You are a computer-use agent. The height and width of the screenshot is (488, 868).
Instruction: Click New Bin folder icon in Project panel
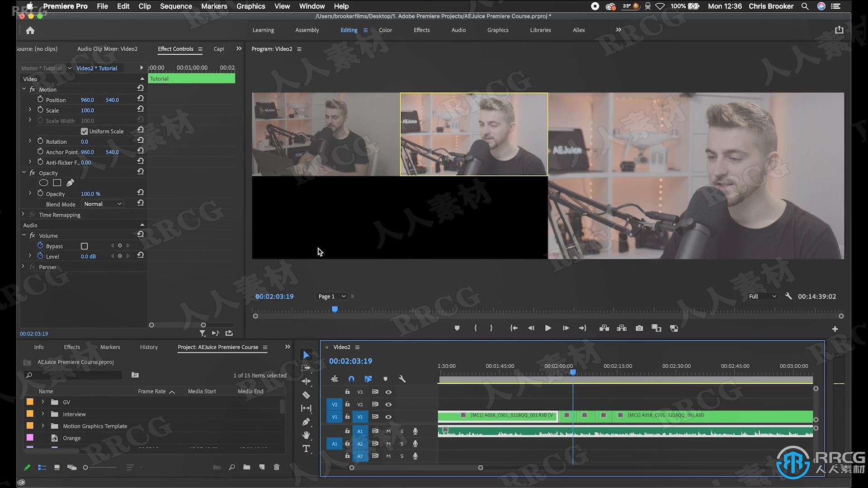[x=246, y=467]
